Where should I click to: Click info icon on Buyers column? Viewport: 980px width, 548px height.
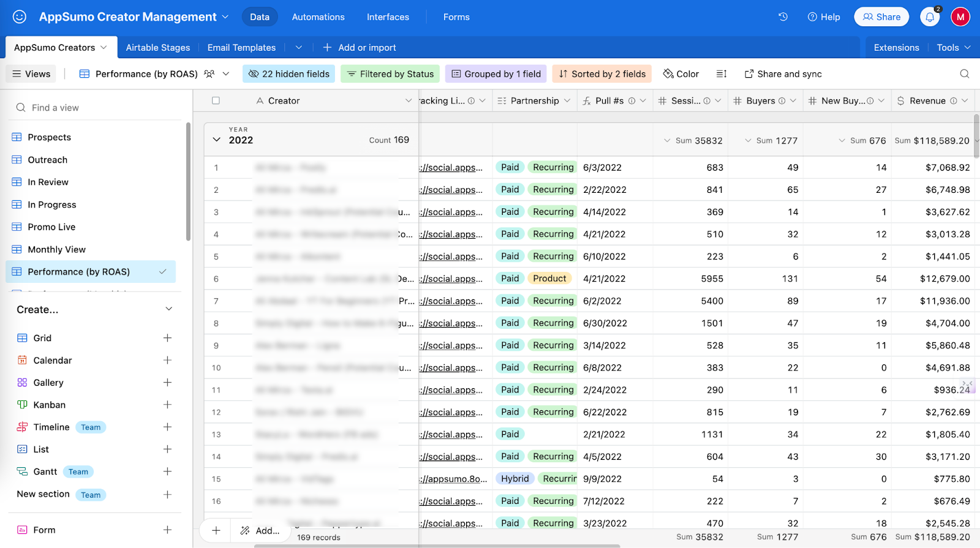pos(782,101)
